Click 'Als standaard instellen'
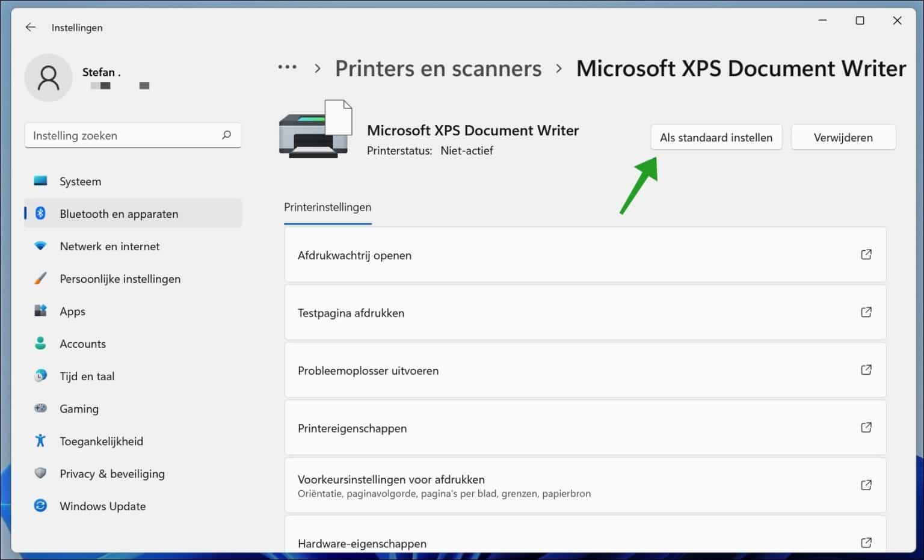The image size is (924, 560). 716,137
